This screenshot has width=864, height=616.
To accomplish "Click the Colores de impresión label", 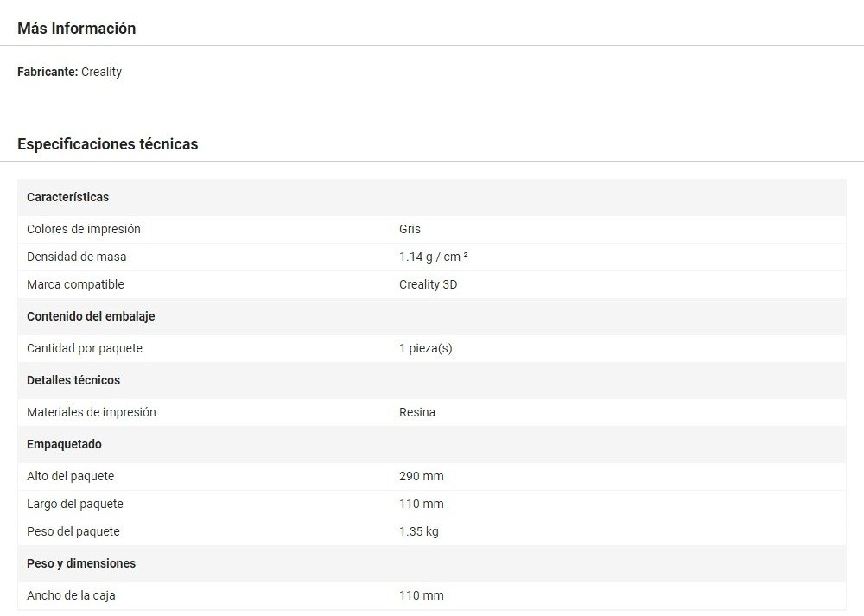I will click(83, 229).
